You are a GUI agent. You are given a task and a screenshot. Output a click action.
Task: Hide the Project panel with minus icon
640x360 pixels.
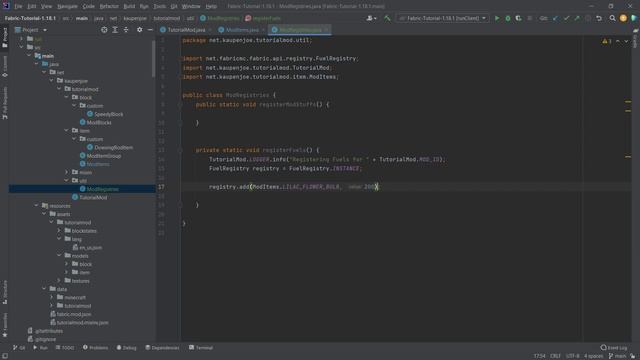click(x=150, y=30)
